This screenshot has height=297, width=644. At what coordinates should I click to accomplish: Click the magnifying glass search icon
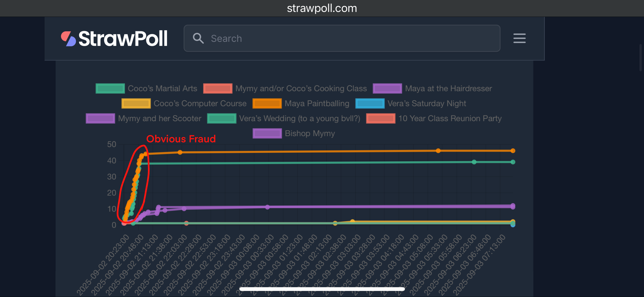click(198, 39)
